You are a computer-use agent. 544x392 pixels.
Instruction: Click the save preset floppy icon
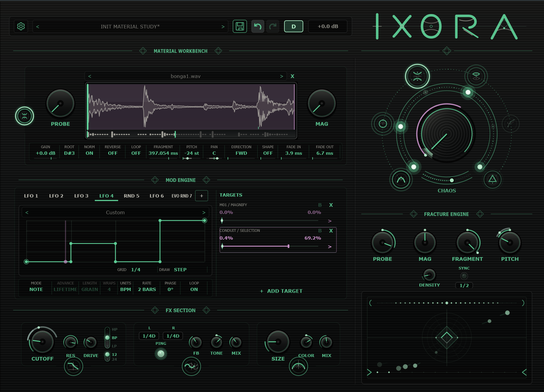[240, 26]
